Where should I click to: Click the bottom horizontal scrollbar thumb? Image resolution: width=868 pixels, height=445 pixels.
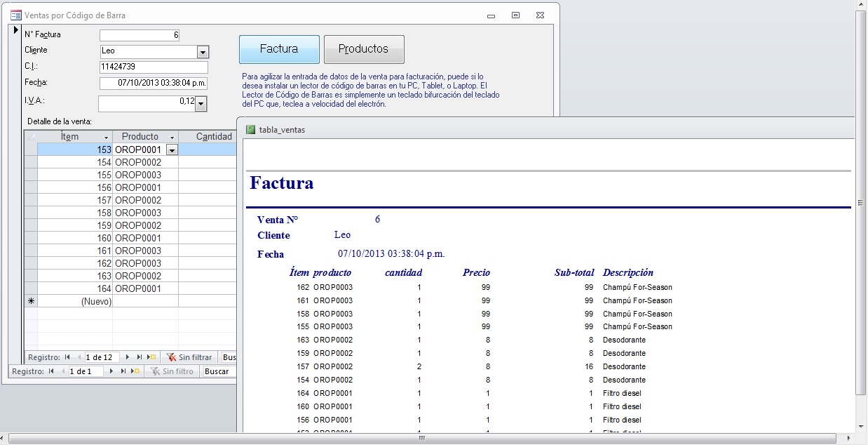pyautogui.click(x=421, y=438)
